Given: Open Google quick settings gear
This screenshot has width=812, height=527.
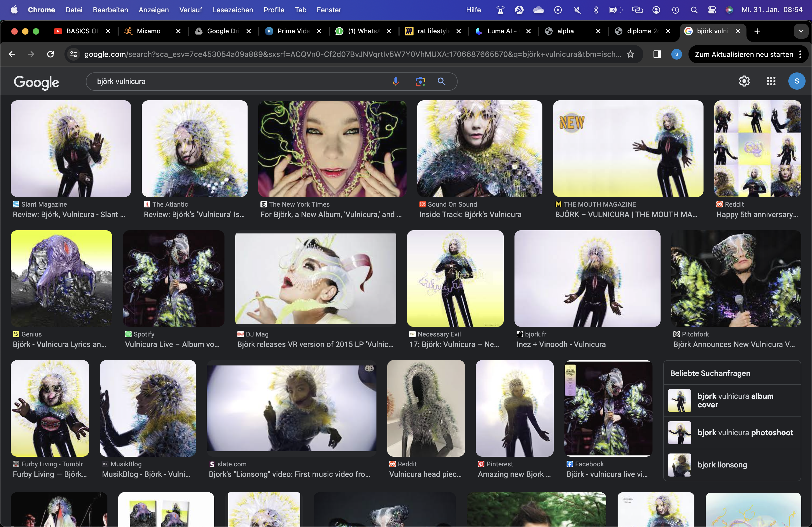Looking at the screenshot, I should (744, 81).
